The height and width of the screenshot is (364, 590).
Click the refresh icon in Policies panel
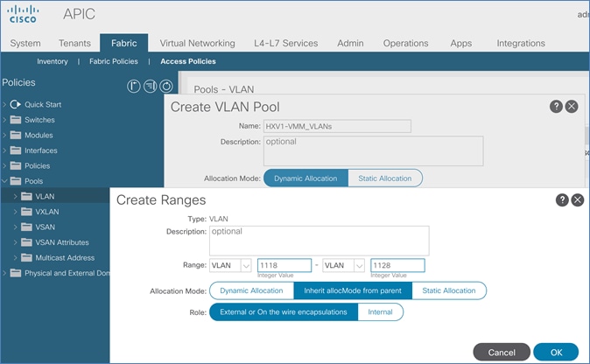tap(166, 86)
